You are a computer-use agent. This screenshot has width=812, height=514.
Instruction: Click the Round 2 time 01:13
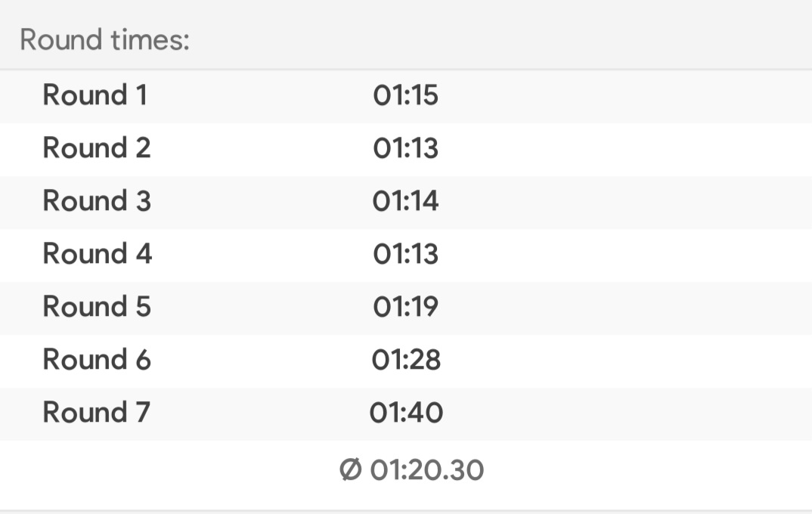click(406, 148)
